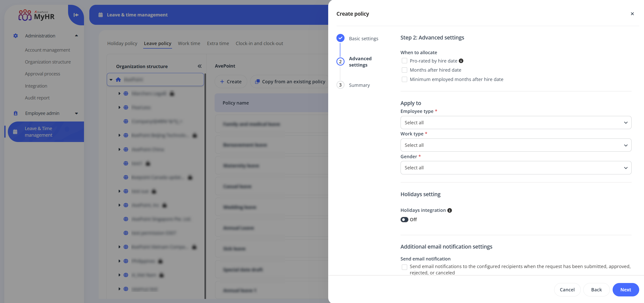
Task: Switch to the Holiday policy tab
Action: pyautogui.click(x=122, y=43)
